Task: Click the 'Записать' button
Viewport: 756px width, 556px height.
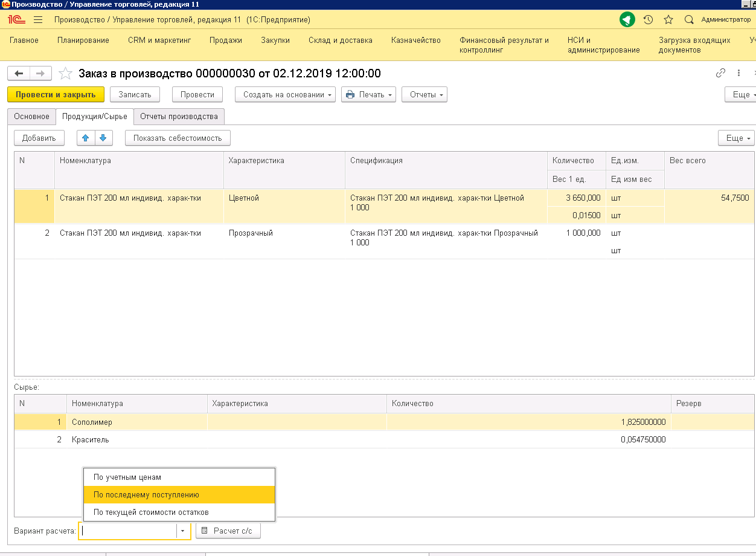Action: (135, 95)
